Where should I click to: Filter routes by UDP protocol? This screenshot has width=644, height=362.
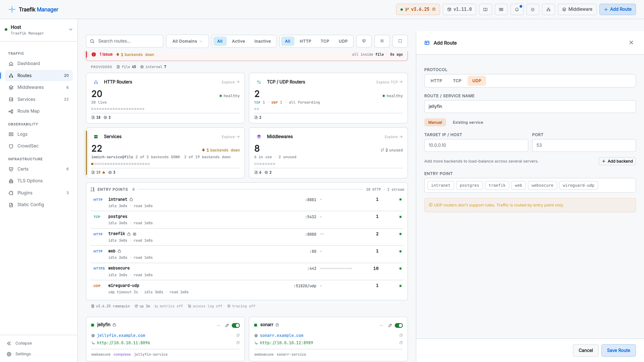pyautogui.click(x=343, y=41)
